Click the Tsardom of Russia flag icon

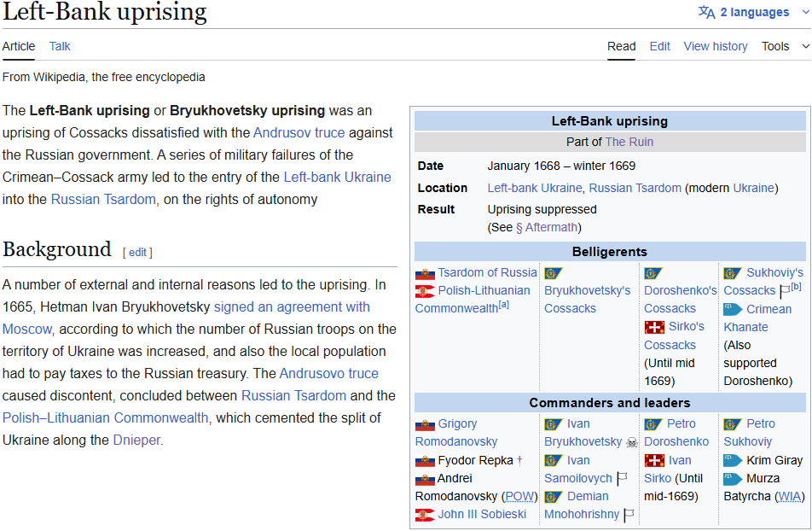point(425,273)
